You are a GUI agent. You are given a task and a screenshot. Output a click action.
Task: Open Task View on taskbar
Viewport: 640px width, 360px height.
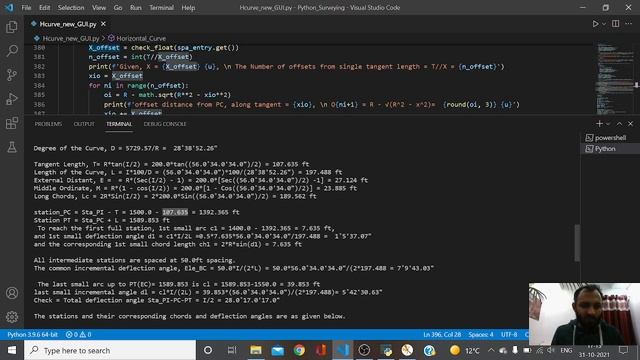[232, 350]
